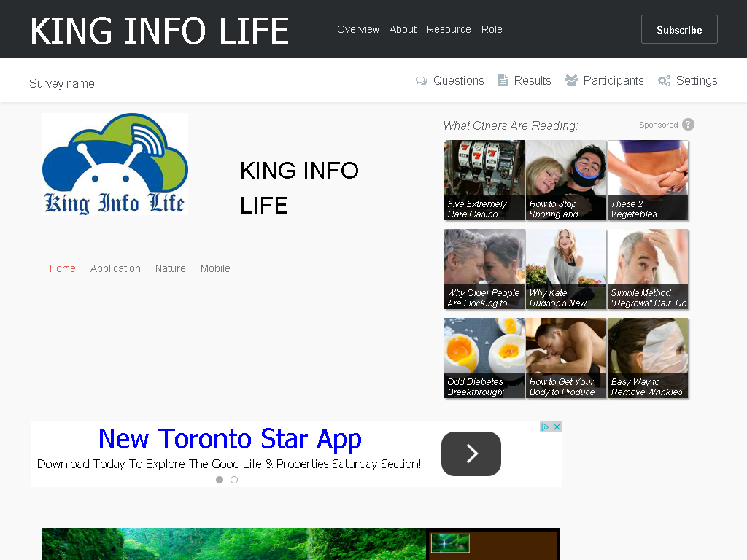
Task: Switch to the Home tab
Action: point(63,268)
